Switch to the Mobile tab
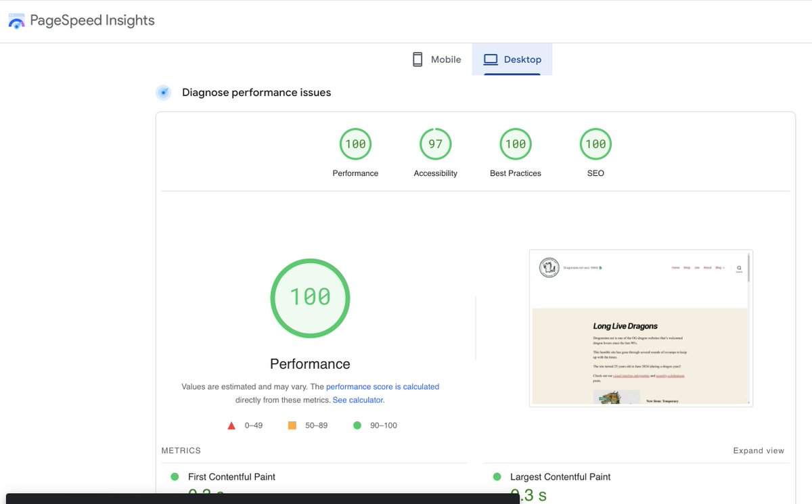 coord(436,59)
